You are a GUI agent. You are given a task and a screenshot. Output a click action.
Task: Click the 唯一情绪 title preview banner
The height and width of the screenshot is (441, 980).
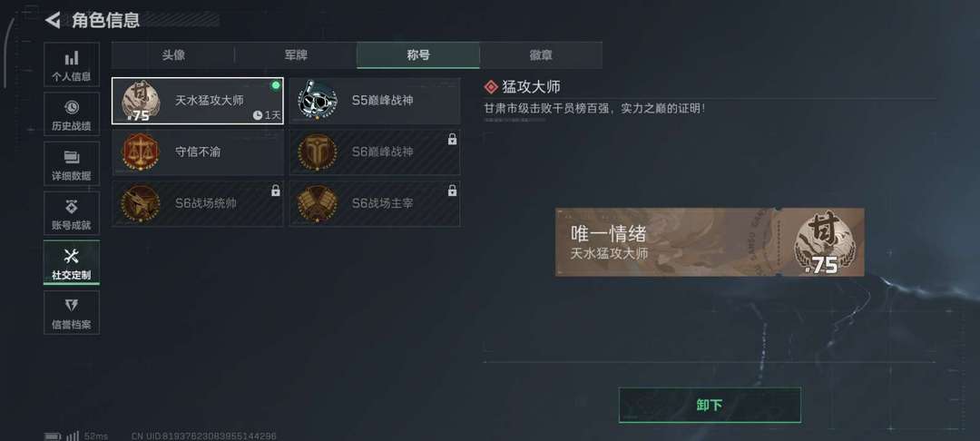coord(710,242)
